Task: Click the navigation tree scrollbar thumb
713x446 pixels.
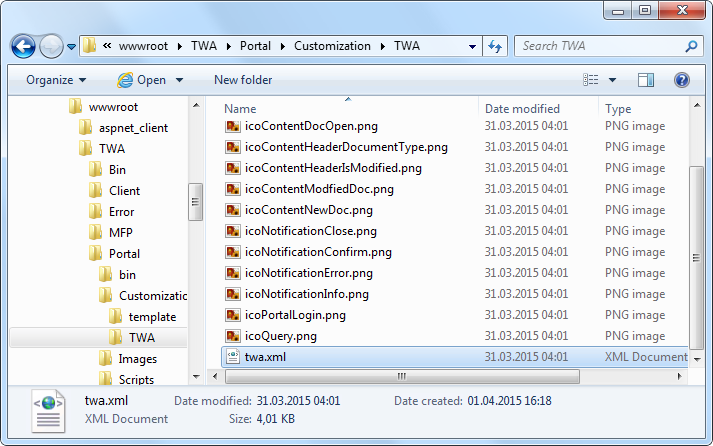Action: (195, 202)
